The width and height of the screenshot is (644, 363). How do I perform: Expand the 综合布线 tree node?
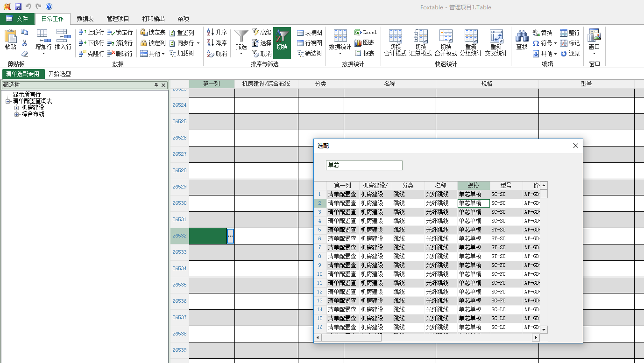coord(17,114)
